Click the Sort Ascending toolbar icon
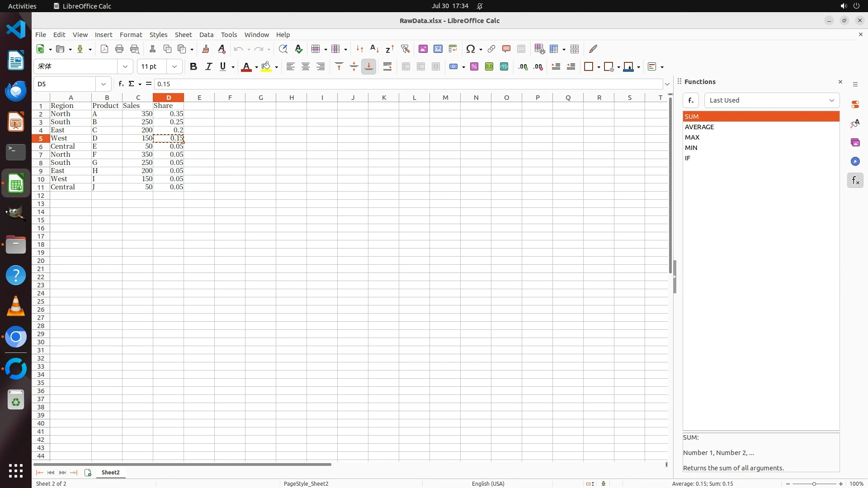The image size is (868, 488). click(374, 49)
